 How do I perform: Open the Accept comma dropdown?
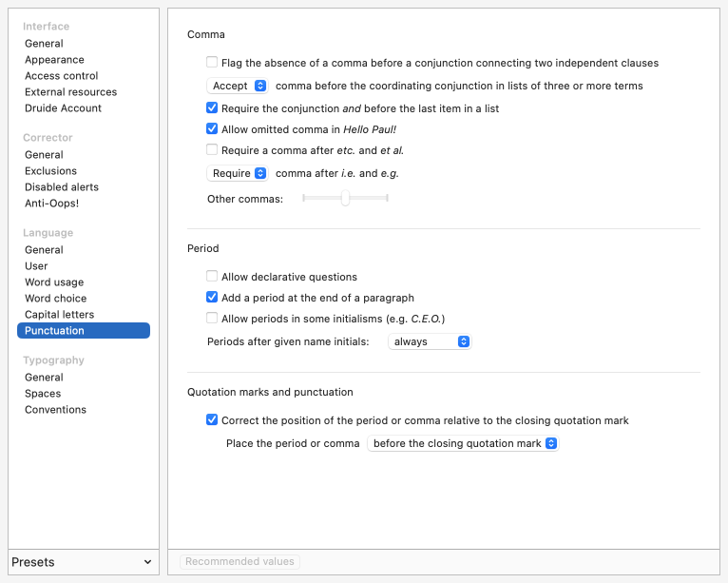238,86
